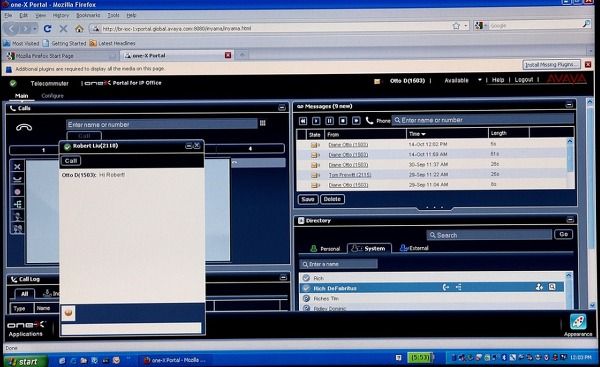Click the Start button on taskbar
600x367 pixels.
tap(25, 361)
